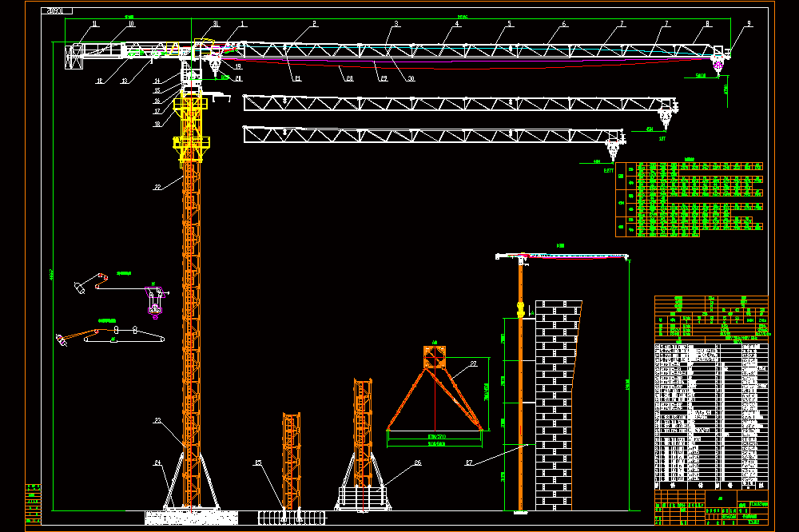Click callout number 26 near the chassis base
This screenshot has width=799, height=532.
click(x=418, y=463)
